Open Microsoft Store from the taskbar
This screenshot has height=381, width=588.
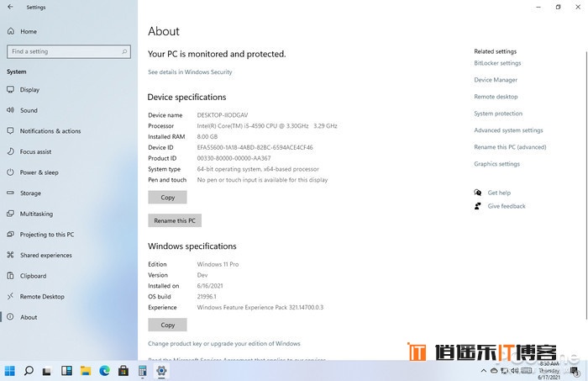click(x=123, y=371)
